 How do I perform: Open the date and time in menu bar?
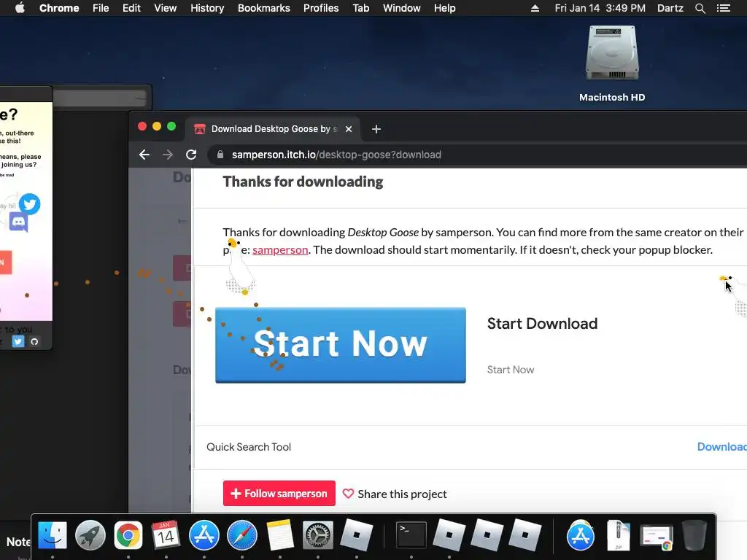click(600, 8)
